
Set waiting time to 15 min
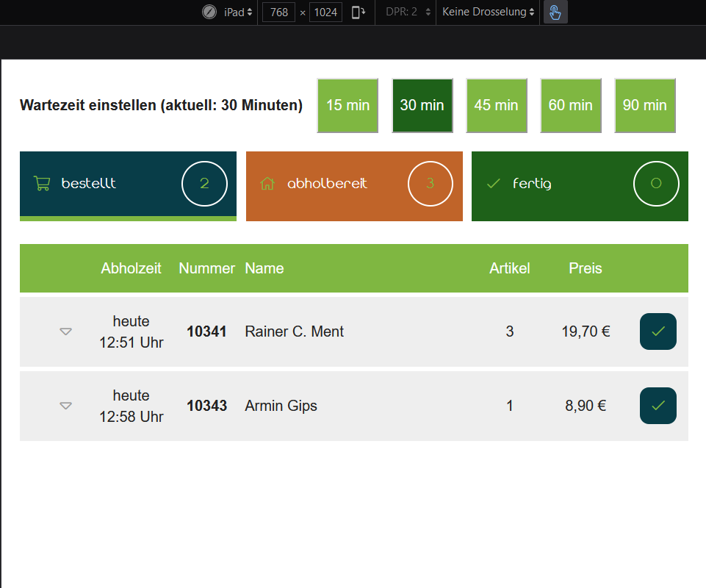tap(347, 105)
